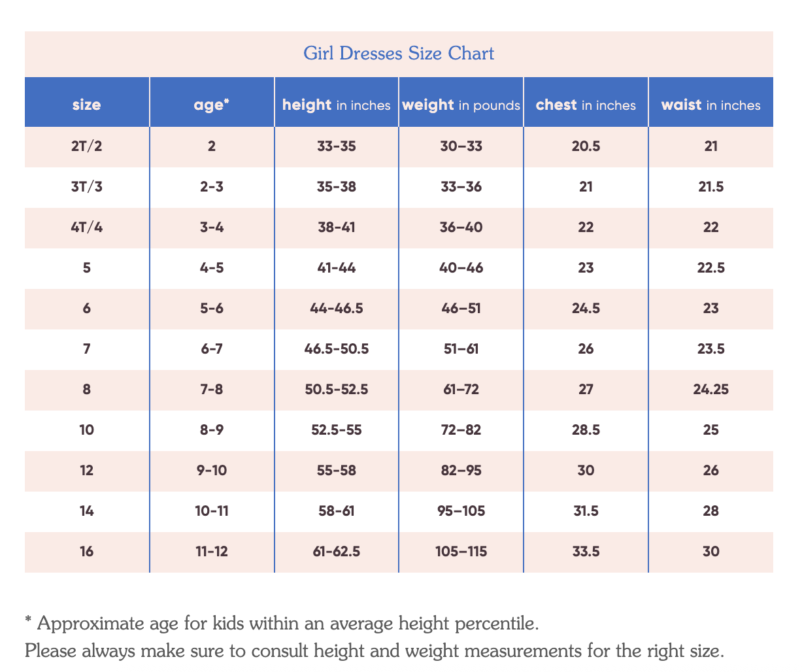The height and width of the screenshot is (672, 802).
Task: Click height range 58-61 cell
Action: tap(337, 511)
